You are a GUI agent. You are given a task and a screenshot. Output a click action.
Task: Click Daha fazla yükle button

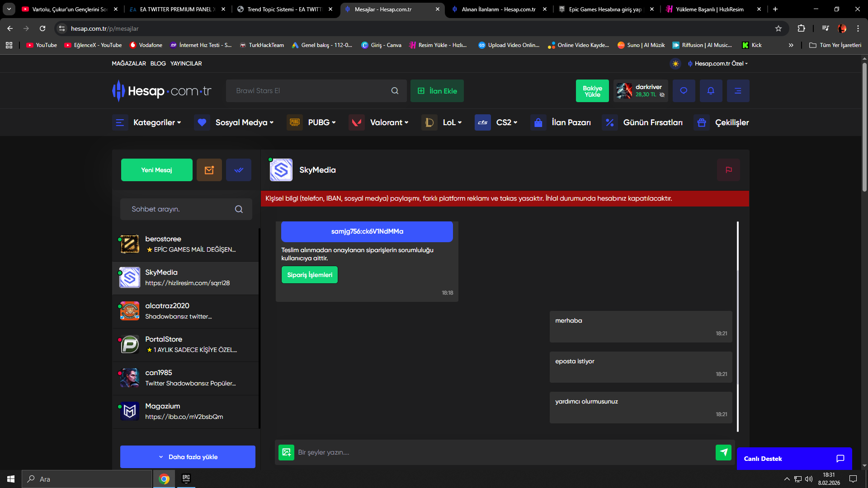[x=188, y=457]
